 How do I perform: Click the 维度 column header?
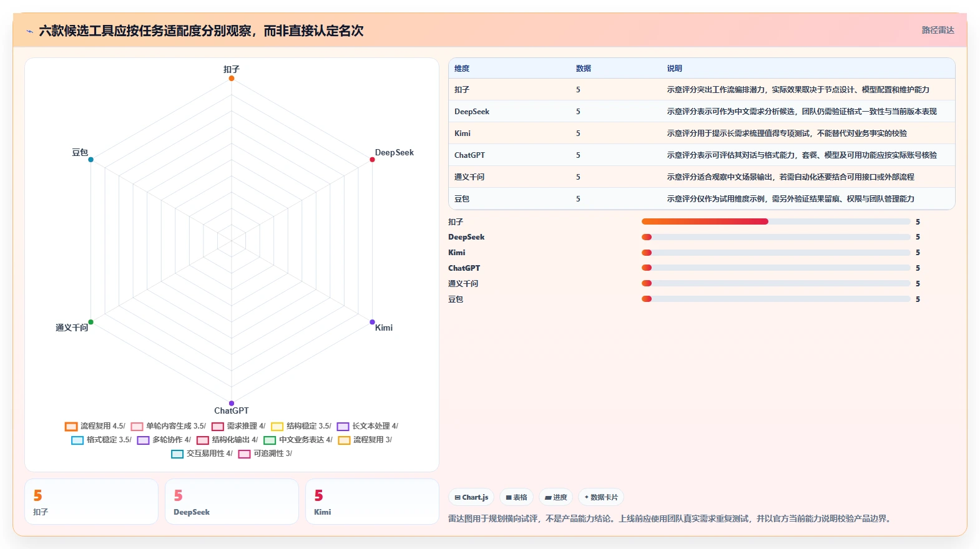click(x=462, y=69)
